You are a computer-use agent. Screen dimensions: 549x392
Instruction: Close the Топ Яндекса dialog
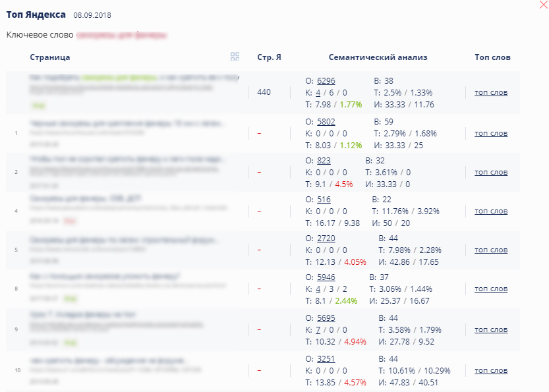click(x=543, y=5)
